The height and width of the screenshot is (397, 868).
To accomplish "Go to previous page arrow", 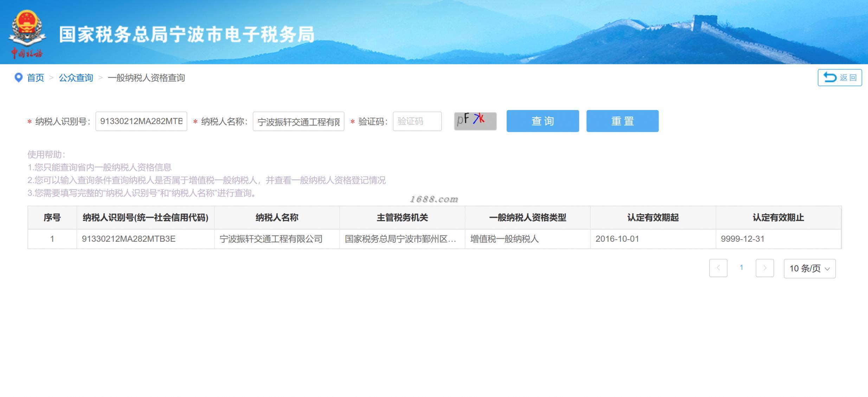I will 718,268.
